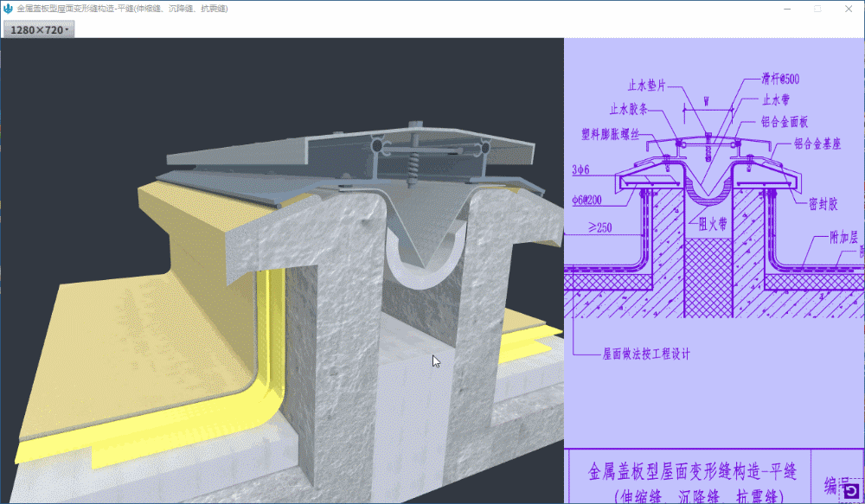Close the application window

pos(849,9)
